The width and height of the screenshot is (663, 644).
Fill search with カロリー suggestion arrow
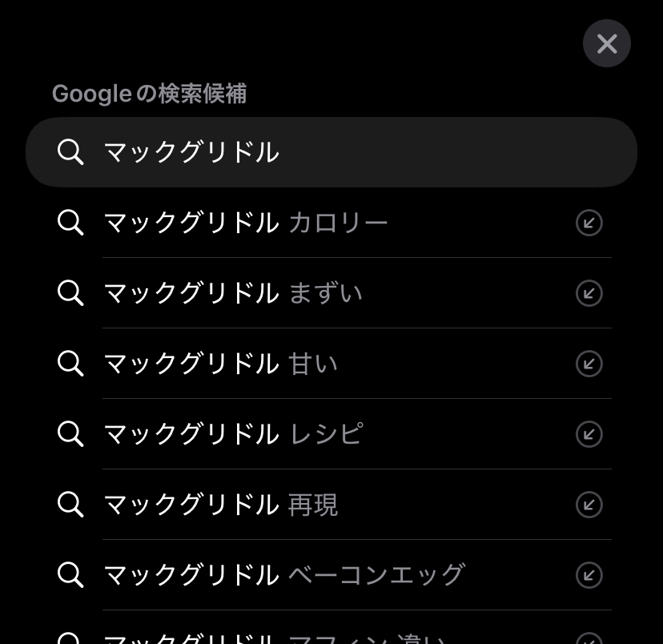[589, 223]
